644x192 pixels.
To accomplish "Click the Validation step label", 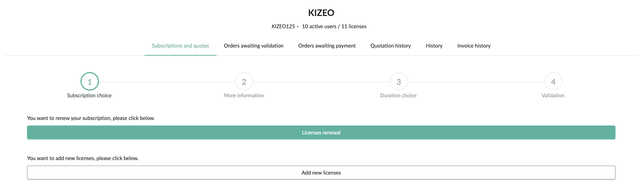I will [x=553, y=96].
